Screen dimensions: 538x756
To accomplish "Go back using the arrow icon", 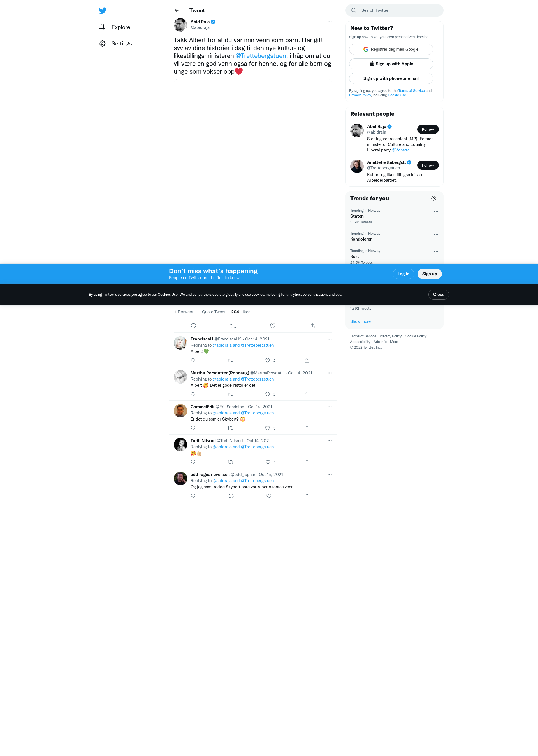I will [x=177, y=11].
